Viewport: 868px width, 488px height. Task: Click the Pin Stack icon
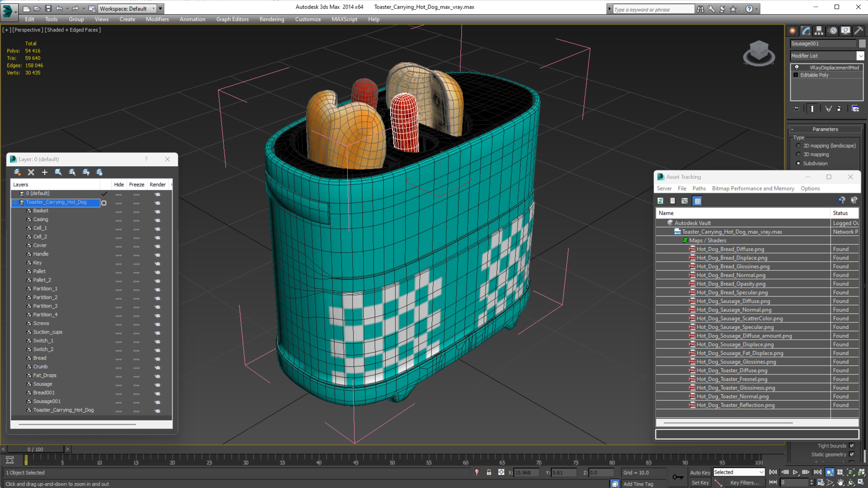click(796, 109)
